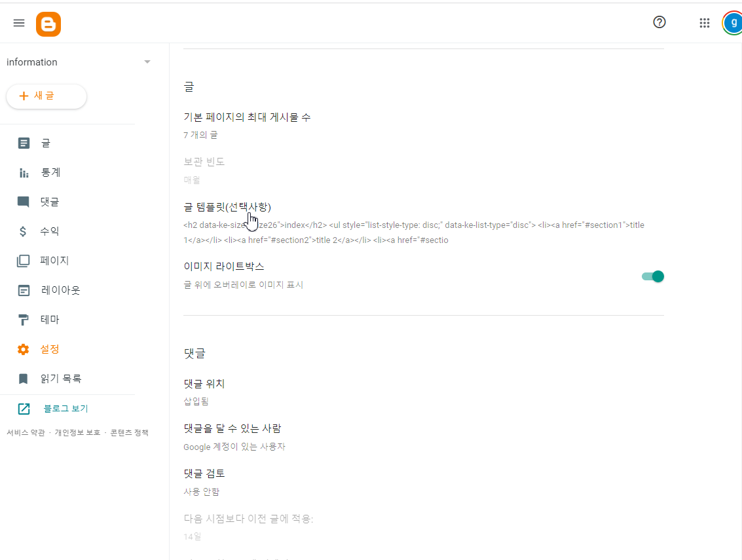Open the 댓글 위치 comment location setting
Image resolution: width=742 pixels, height=560 pixels.
[x=203, y=383]
